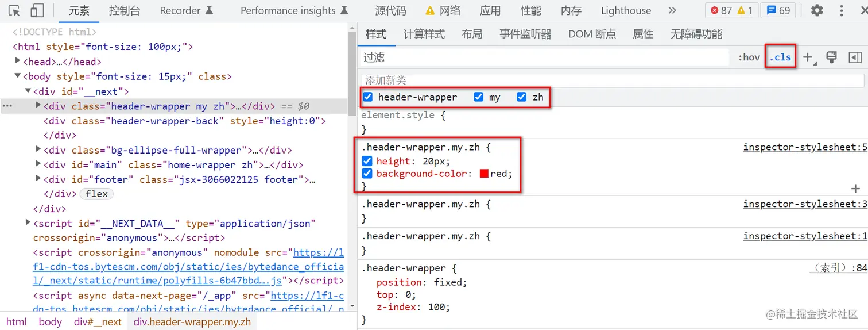Image resolution: width=868 pixels, height=330 pixels.
Task: Collapse the body element node
Action: pyautogui.click(x=17, y=75)
